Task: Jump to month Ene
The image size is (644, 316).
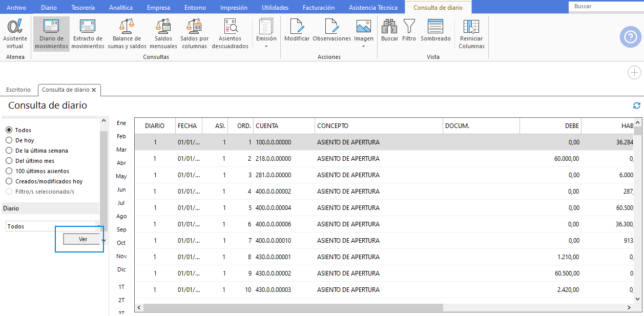Action: 121,123
